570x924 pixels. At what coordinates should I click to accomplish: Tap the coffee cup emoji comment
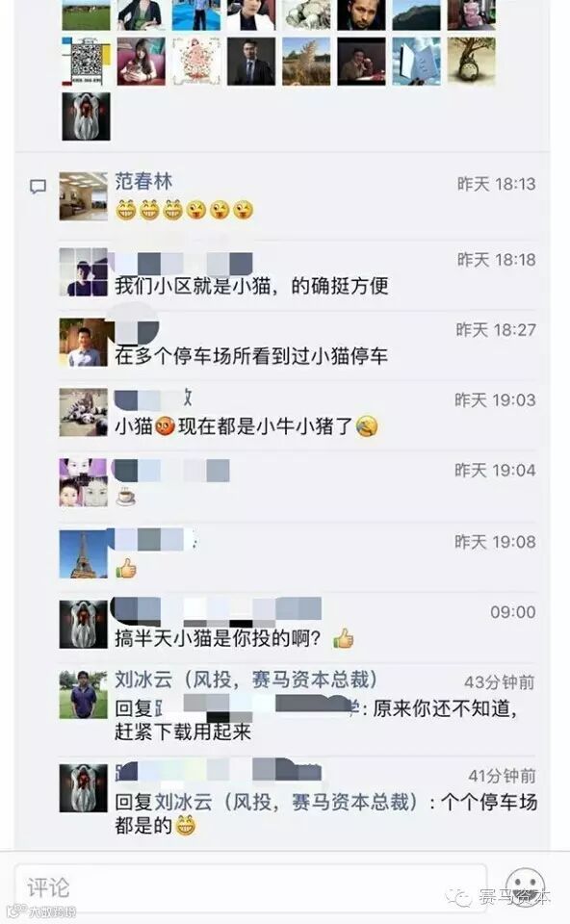(125, 498)
